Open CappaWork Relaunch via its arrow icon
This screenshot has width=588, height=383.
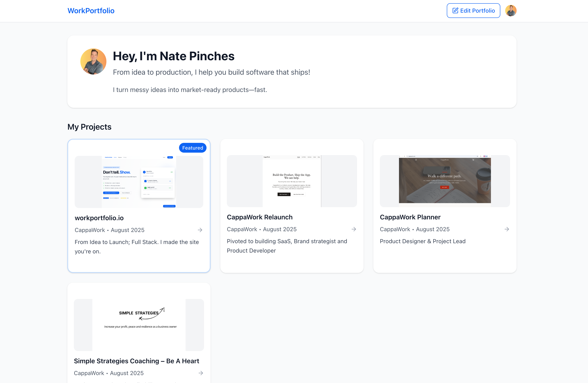point(354,229)
